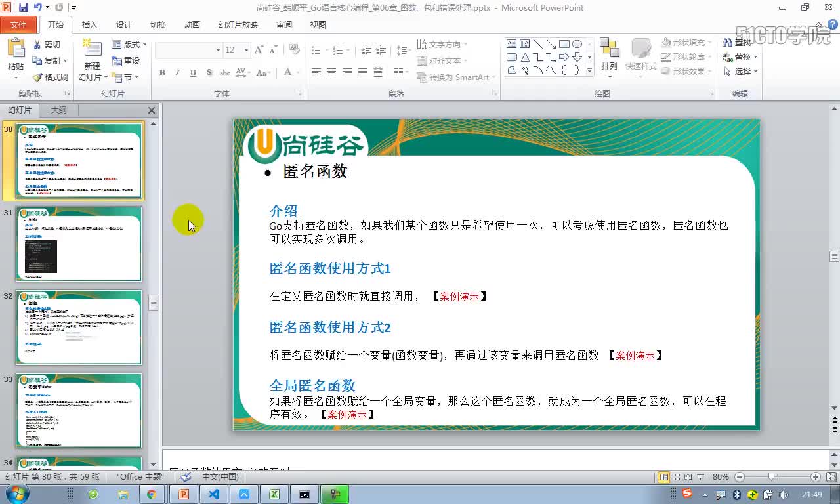Viewport: 840px width, 504px height.
Task: Select the text box shape
Action: pos(512,44)
